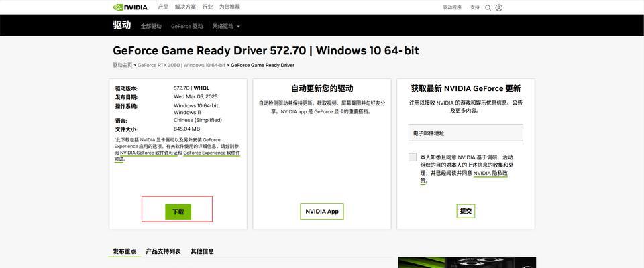Image resolution: width=644 pixels, height=268 pixels.
Task: Click the NVIDIA logo
Action: pos(131,7)
